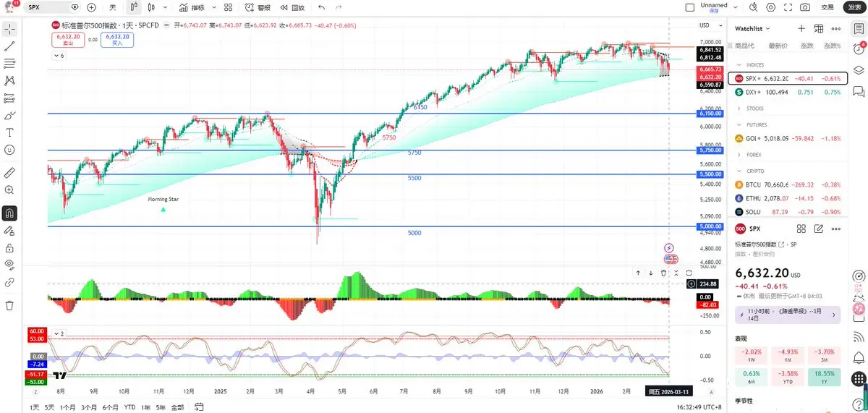This screenshot has height=413, width=868.
Task: Open quick search magnifier icon
Action: [754, 7]
